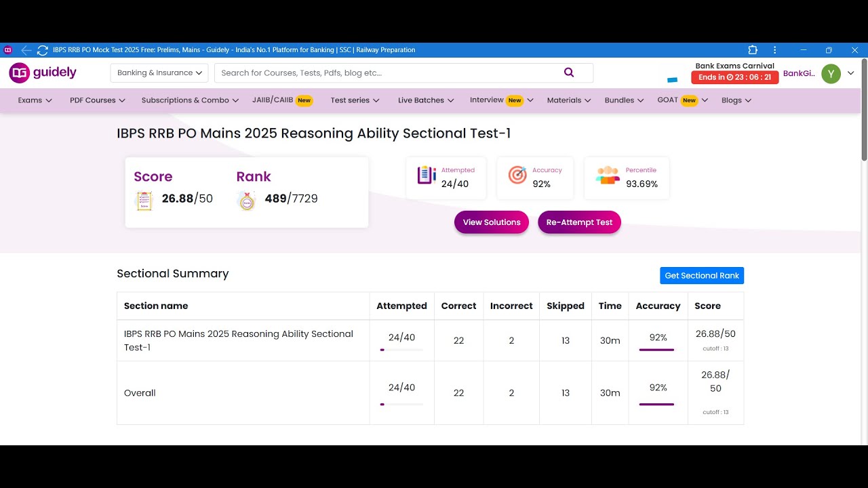Viewport: 868px width, 488px height.
Task: Click the Rank medal icon
Action: coord(247,201)
